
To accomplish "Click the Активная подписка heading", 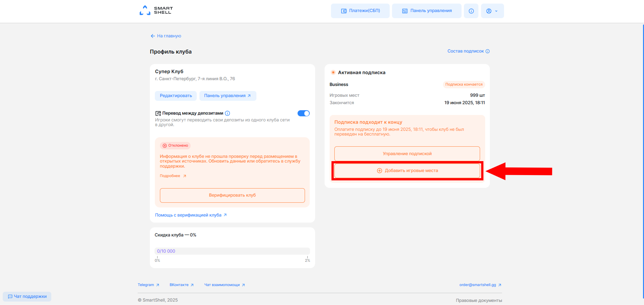I will coord(362,72).
